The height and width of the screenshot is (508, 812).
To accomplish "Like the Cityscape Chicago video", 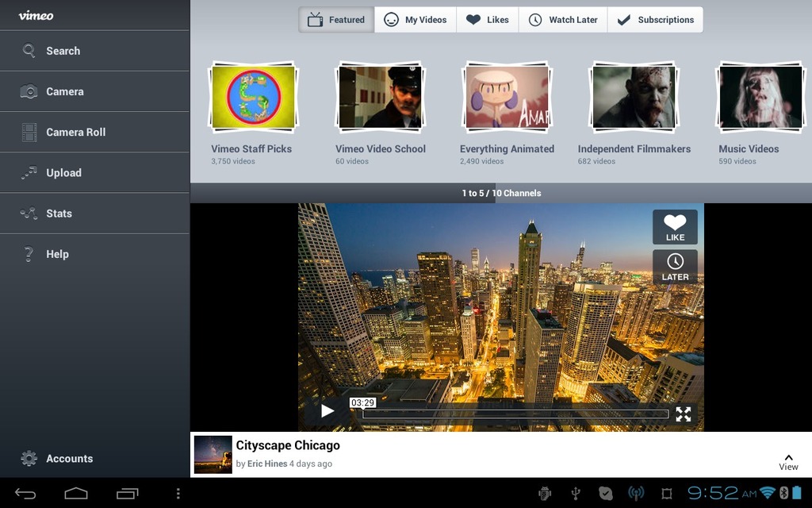I will tap(675, 227).
